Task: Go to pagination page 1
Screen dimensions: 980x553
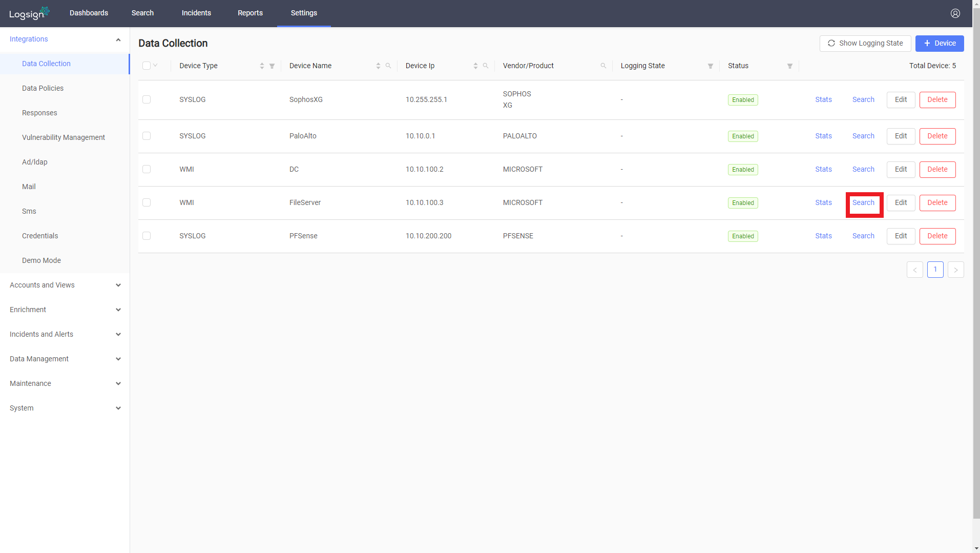Action: pos(935,270)
